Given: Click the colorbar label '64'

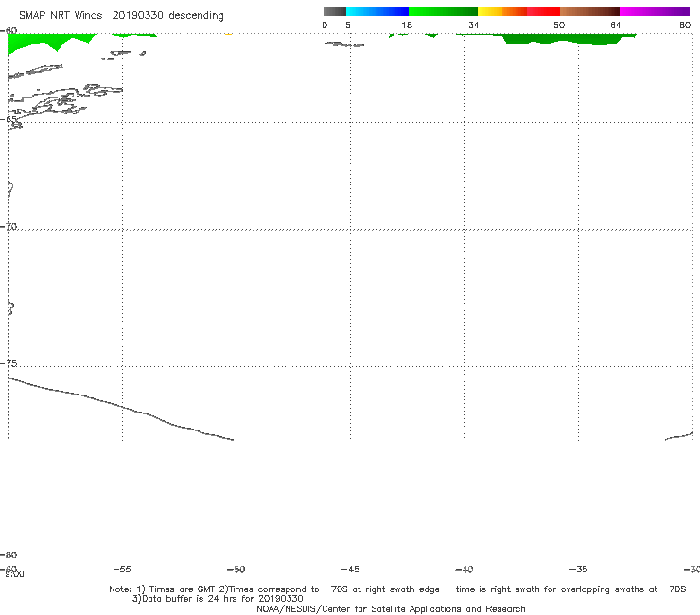Looking at the screenshot, I should [616, 26].
